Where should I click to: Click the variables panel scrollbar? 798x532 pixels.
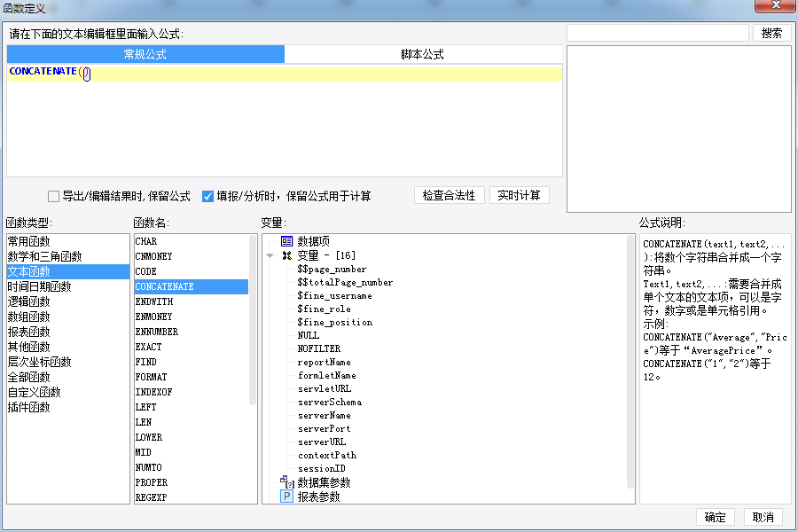[x=630, y=362]
